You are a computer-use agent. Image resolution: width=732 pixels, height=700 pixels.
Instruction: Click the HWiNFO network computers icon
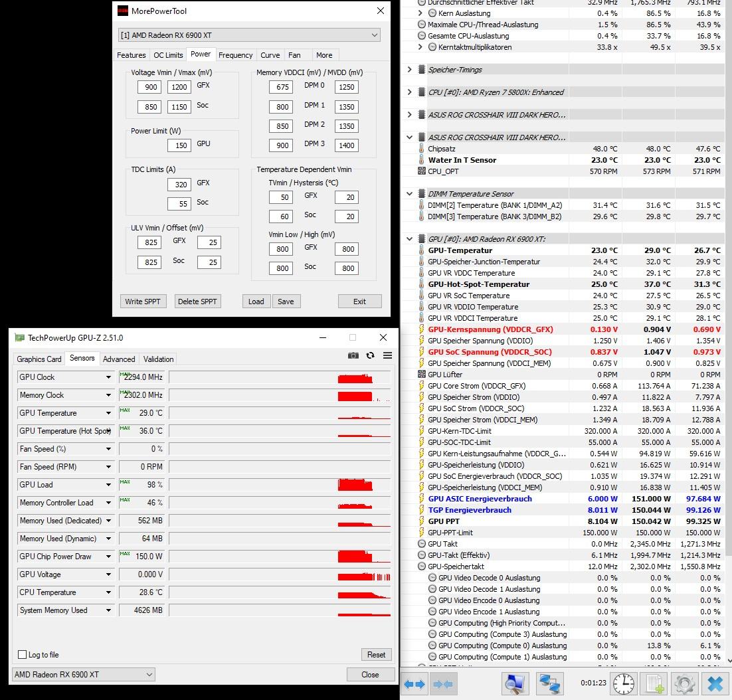point(549,684)
